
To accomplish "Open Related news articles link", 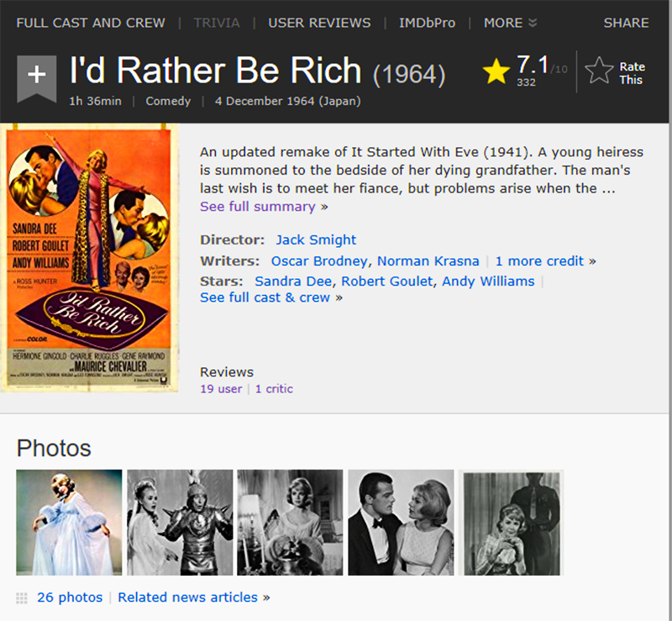I will click(194, 597).
